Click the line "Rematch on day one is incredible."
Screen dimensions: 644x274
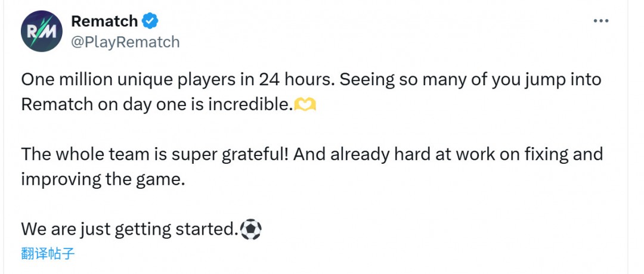157,105
